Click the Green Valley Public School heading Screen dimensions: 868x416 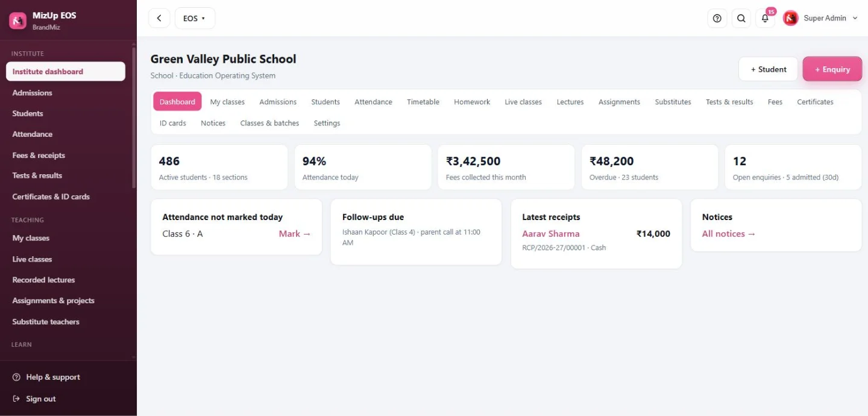point(224,59)
